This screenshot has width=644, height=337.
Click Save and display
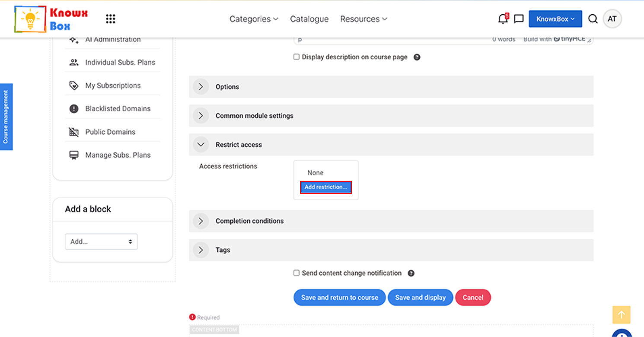click(x=421, y=297)
